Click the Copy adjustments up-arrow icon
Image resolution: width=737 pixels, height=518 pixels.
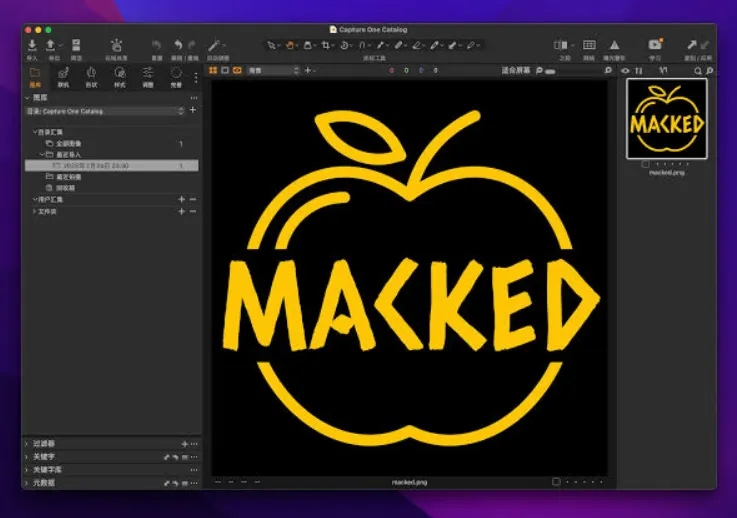[691, 45]
